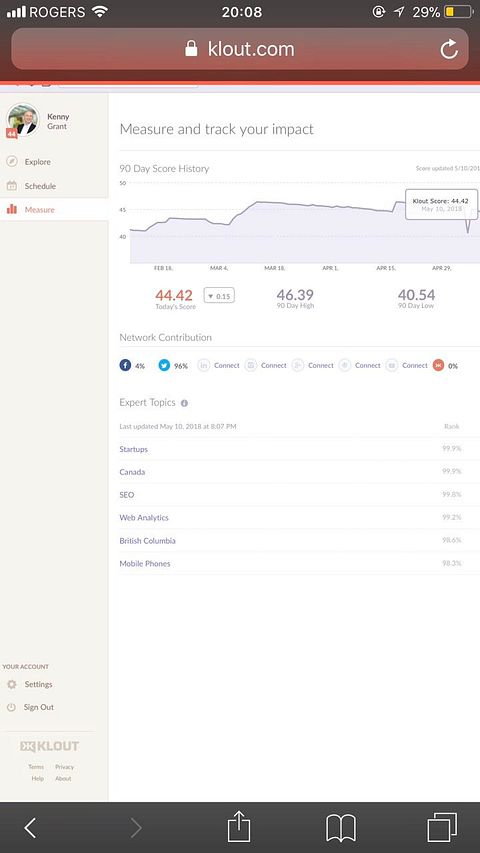This screenshot has height=853, width=480.
Task: Click Sign Out
Action: pyautogui.click(x=39, y=707)
